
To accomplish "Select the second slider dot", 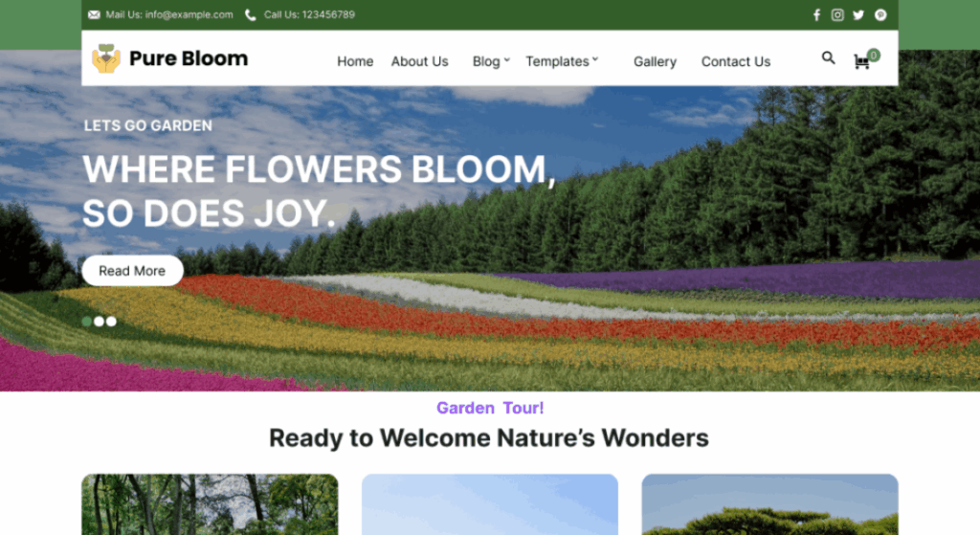I will (x=99, y=322).
